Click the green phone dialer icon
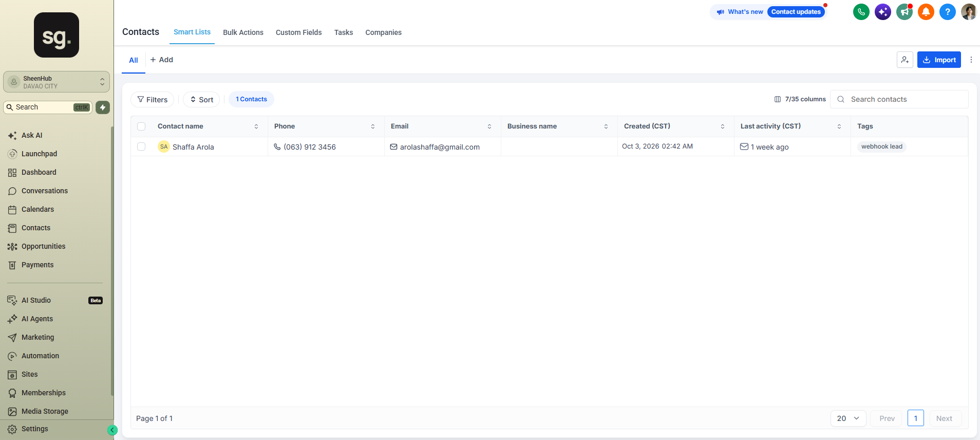The width and height of the screenshot is (980, 440). (x=861, y=12)
